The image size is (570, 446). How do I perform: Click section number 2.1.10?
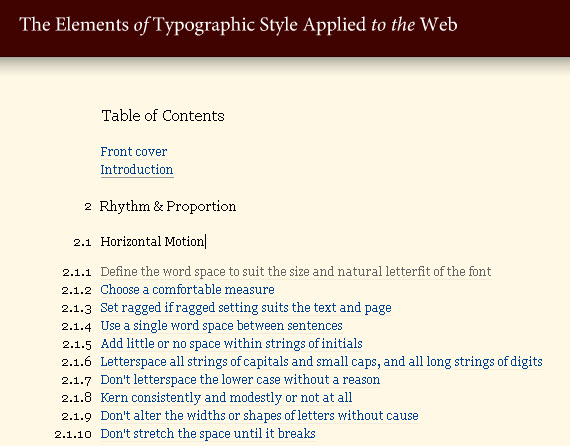[73, 434]
